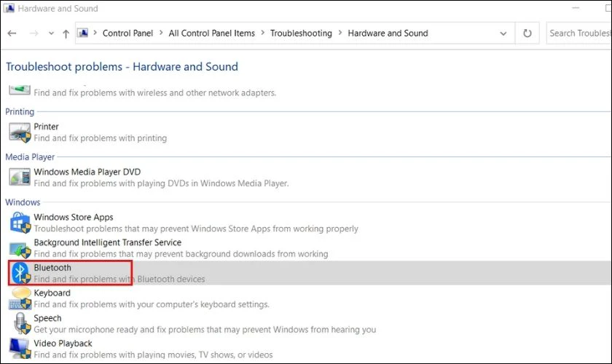612x364 pixels.
Task: Click the Media Player section heading
Action: point(30,157)
